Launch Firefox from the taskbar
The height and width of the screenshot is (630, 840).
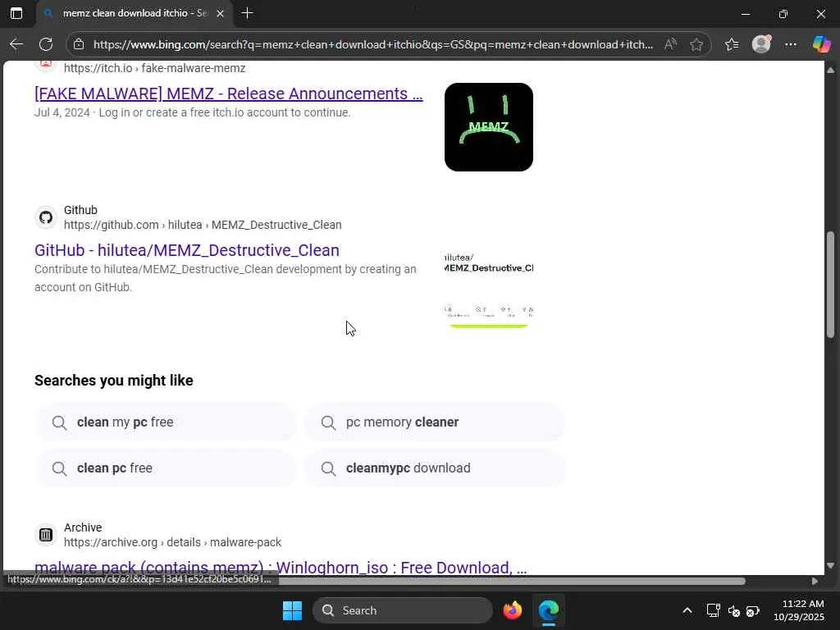513,610
